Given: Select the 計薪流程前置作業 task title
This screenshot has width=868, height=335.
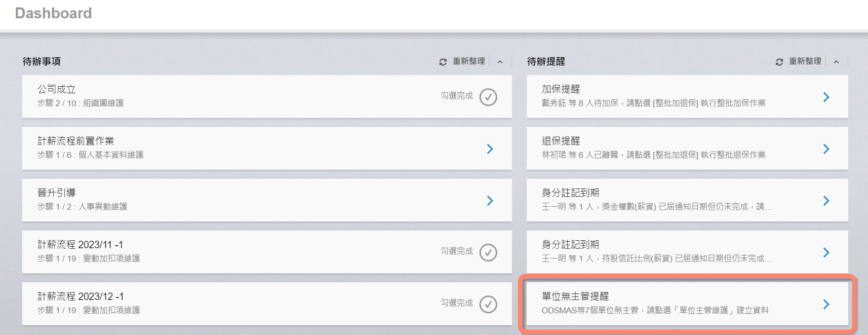Looking at the screenshot, I should pyautogui.click(x=76, y=141).
